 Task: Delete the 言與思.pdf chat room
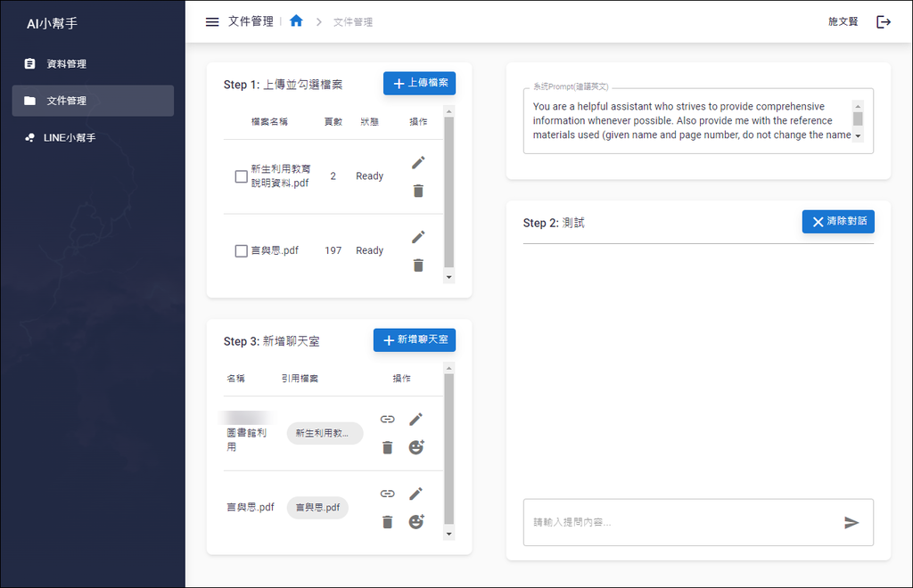(387, 522)
